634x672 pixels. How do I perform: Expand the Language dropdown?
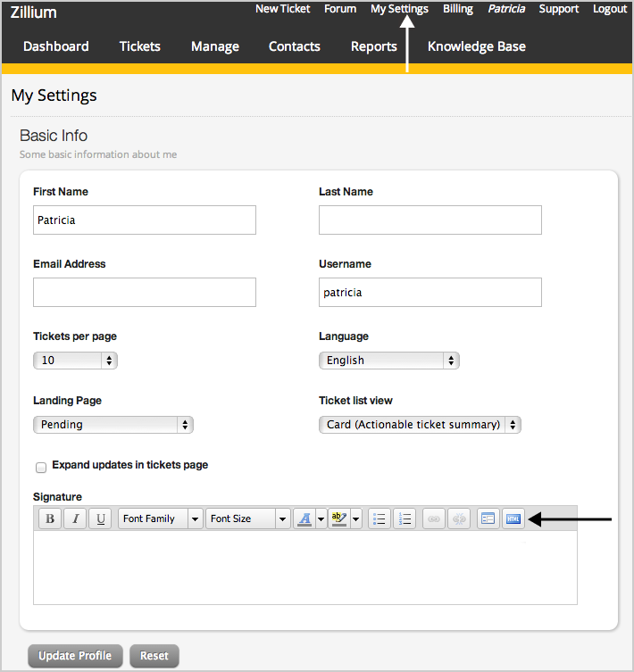coord(388,361)
